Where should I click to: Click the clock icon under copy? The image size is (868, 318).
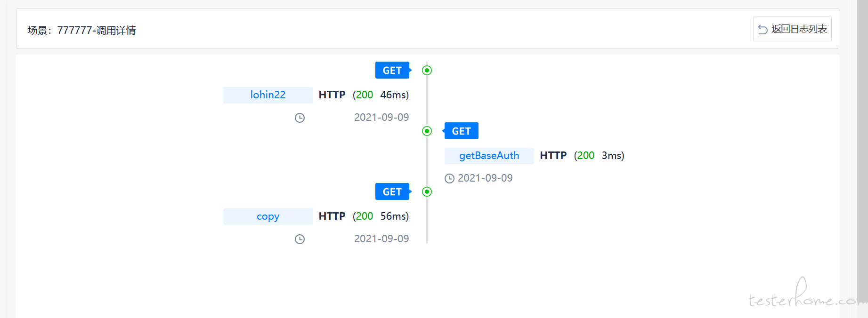coord(300,239)
